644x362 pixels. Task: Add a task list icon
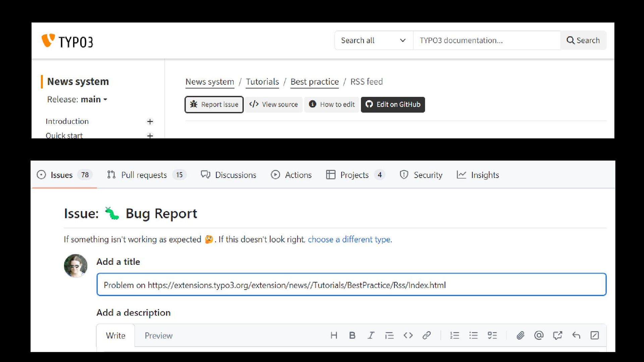point(492,336)
